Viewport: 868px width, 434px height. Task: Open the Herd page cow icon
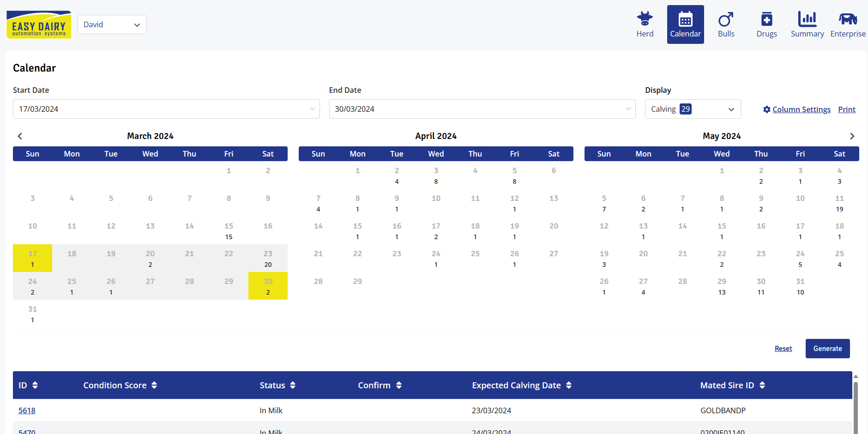coord(645,19)
